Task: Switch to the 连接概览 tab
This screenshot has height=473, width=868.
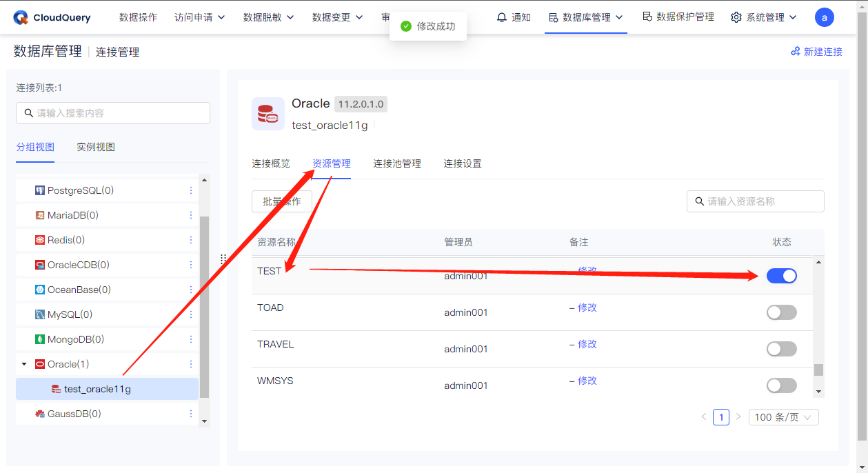Action: (x=271, y=163)
